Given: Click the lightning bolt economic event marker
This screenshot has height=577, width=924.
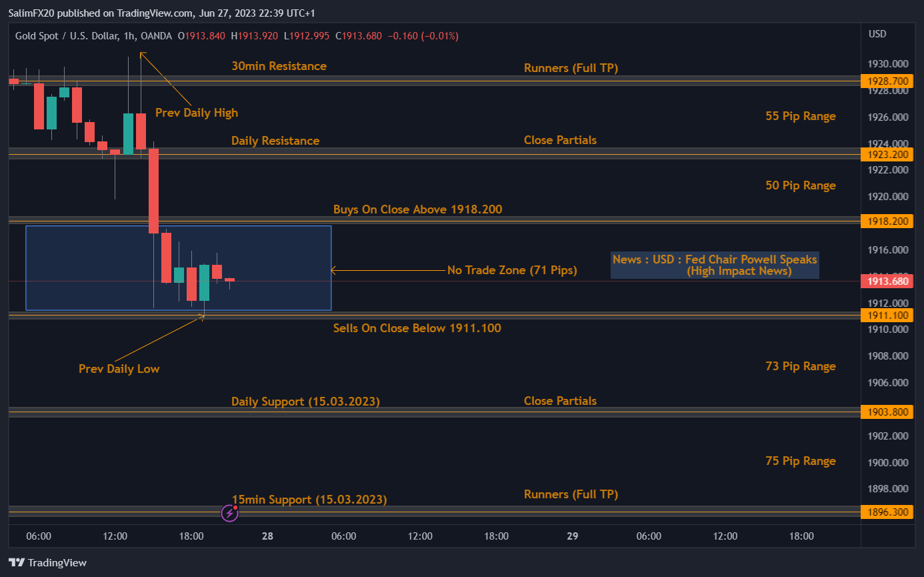Looking at the screenshot, I should (x=229, y=512).
